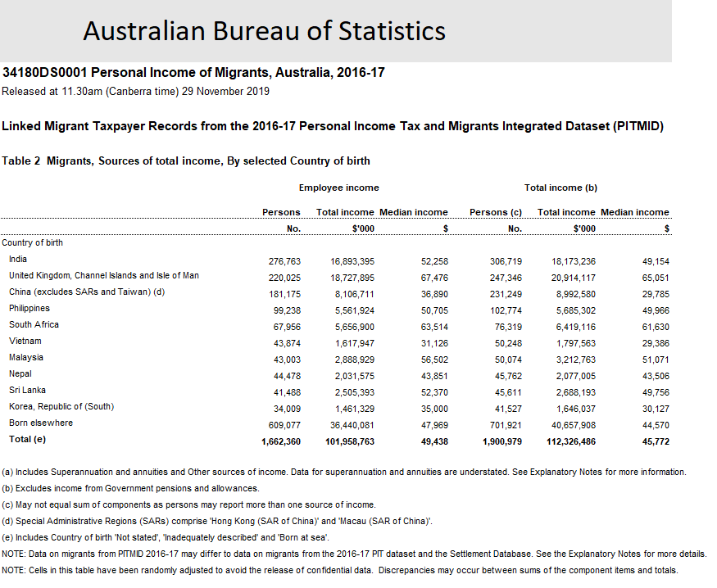
Task: Select the India country row label
Action: coord(17,259)
